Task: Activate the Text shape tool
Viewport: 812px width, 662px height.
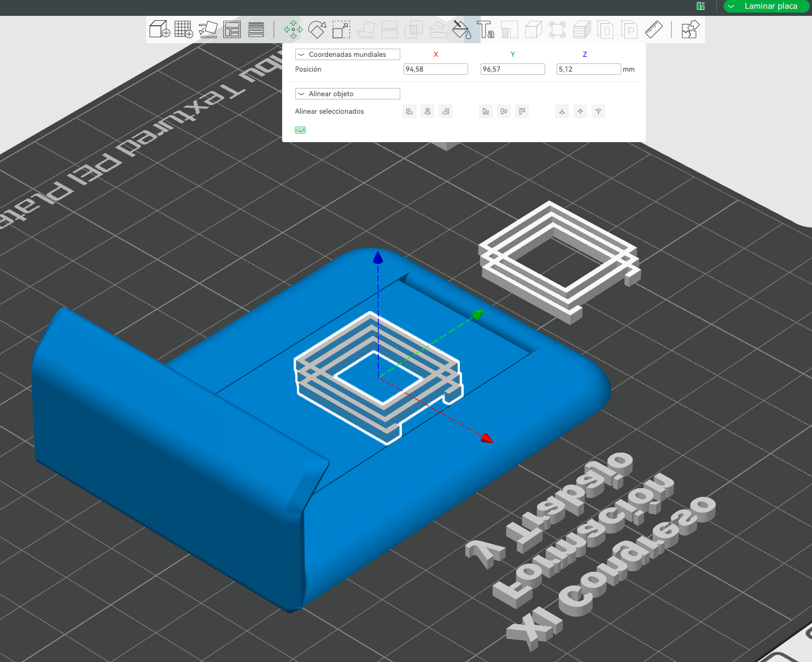Action: tap(486, 30)
